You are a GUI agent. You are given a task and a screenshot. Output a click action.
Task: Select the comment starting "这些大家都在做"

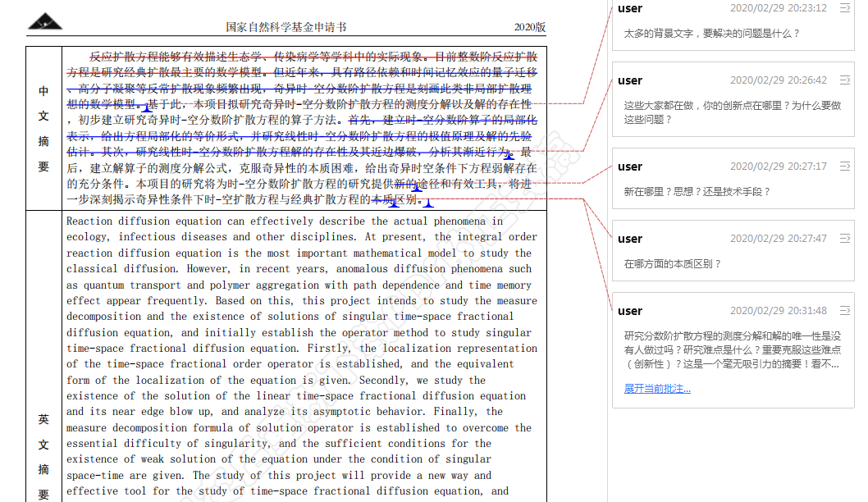tap(732, 112)
